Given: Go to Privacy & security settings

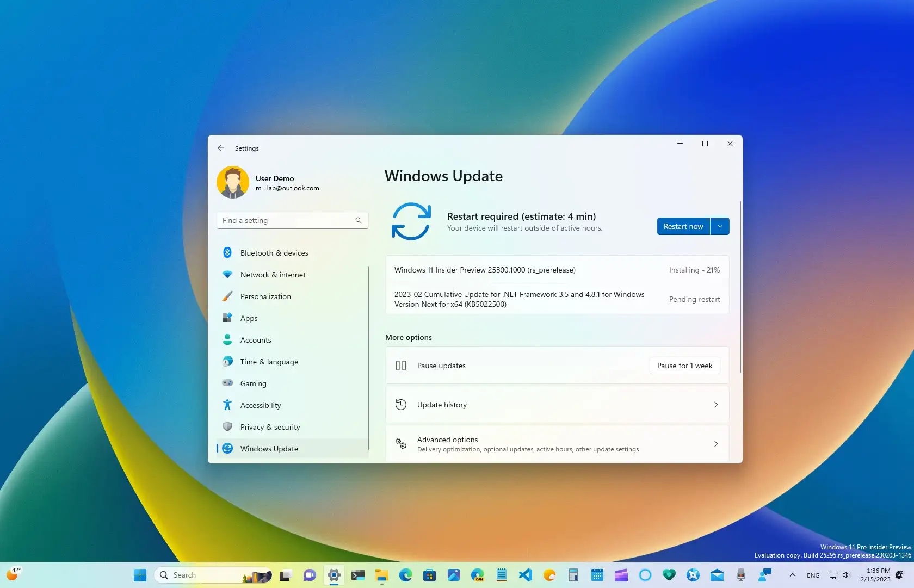Looking at the screenshot, I should pos(293,427).
